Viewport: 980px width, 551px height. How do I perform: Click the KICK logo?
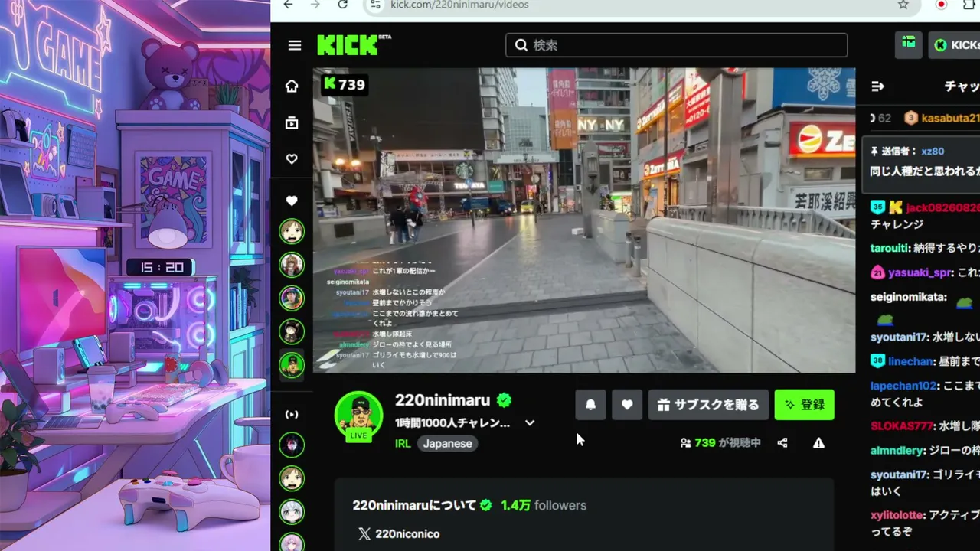click(348, 45)
